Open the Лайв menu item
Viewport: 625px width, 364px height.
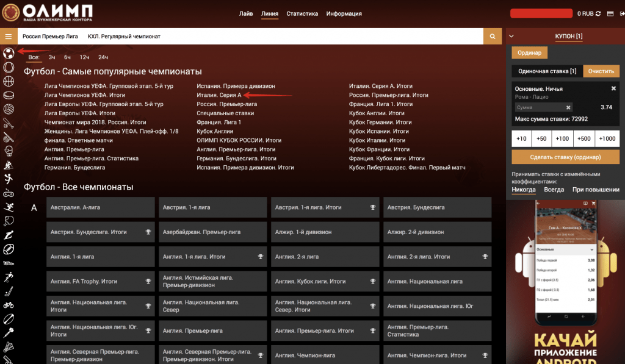pyautogui.click(x=246, y=13)
